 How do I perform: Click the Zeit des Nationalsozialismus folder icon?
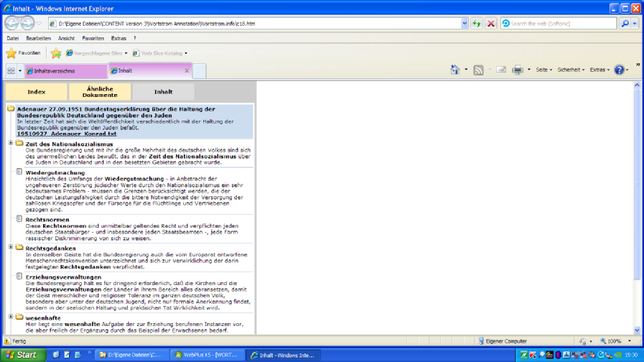click(19, 144)
